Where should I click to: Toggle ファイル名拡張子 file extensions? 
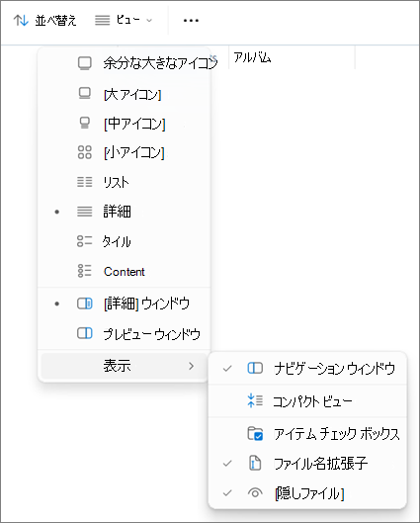click(x=307, y=464)
